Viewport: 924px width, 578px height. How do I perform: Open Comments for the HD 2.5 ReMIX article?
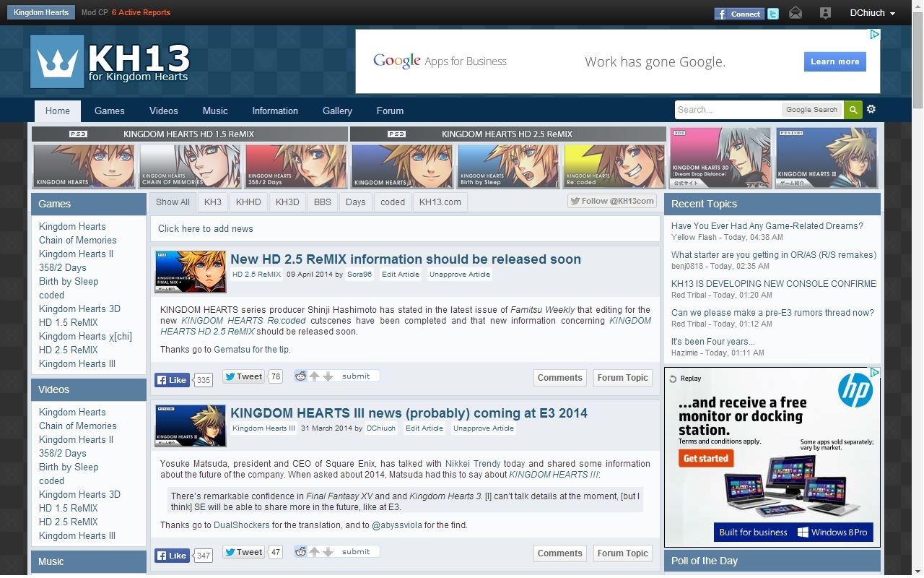click(x=560, y=378)
